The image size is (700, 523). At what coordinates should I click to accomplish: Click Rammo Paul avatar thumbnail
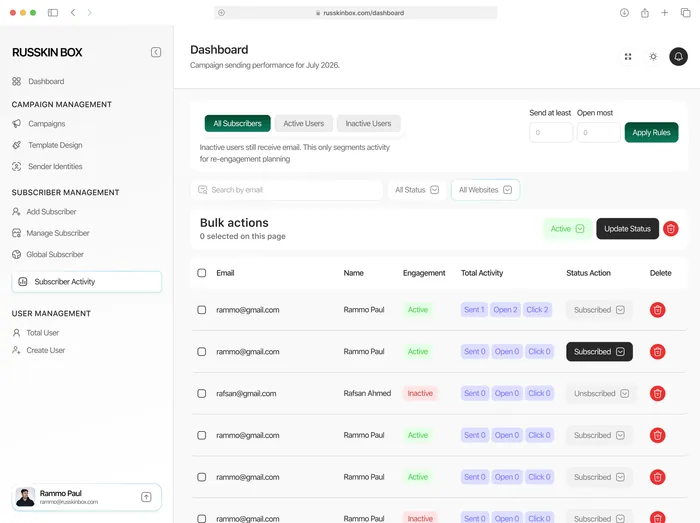point(25,497)
